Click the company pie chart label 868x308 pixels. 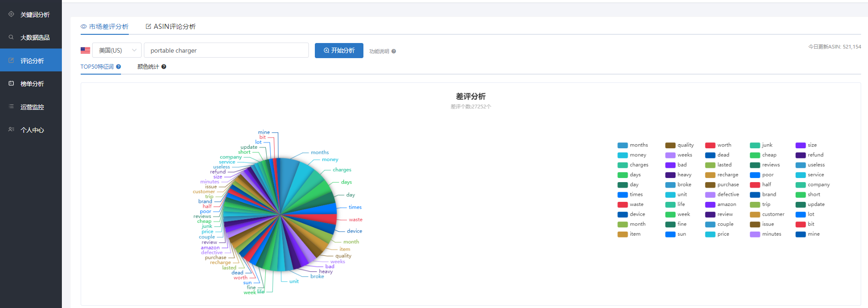(x=231, y=157)
